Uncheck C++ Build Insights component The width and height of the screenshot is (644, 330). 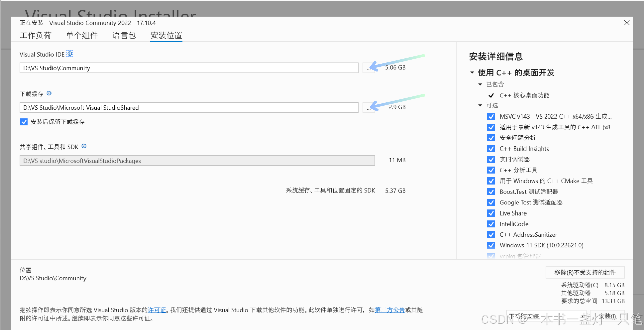point(491,149)
